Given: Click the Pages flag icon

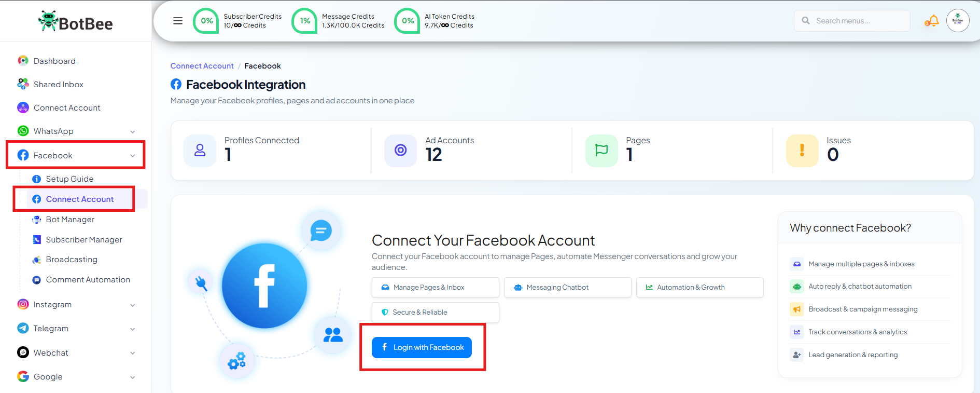Looking at the screenshot, I should (x=601, y=151).
